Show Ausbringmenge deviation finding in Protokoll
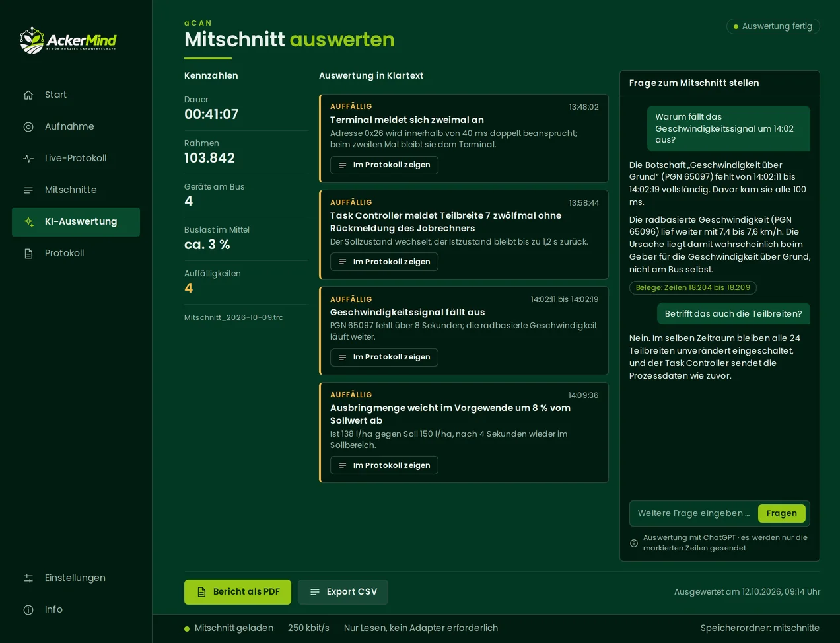Image resolution: width=840 pixels, height=643 pixels. pos(384,465)
